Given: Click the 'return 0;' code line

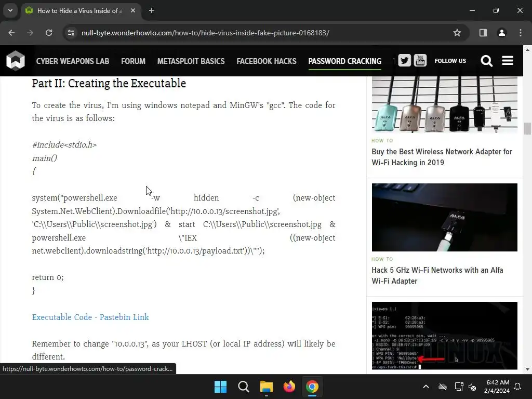Looking at the screenshot, I should (48, 277).
